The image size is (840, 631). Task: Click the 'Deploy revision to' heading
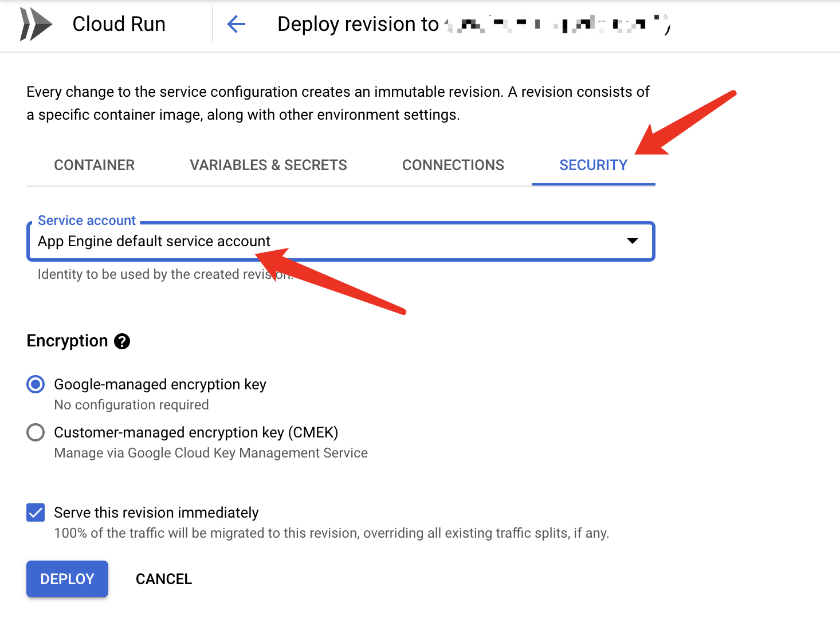point(358,24)
